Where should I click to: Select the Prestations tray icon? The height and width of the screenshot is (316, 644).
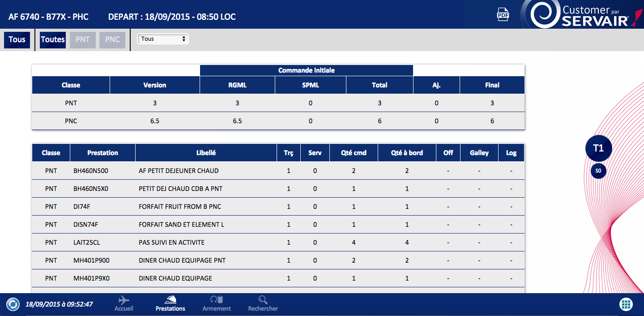point(170,300)
